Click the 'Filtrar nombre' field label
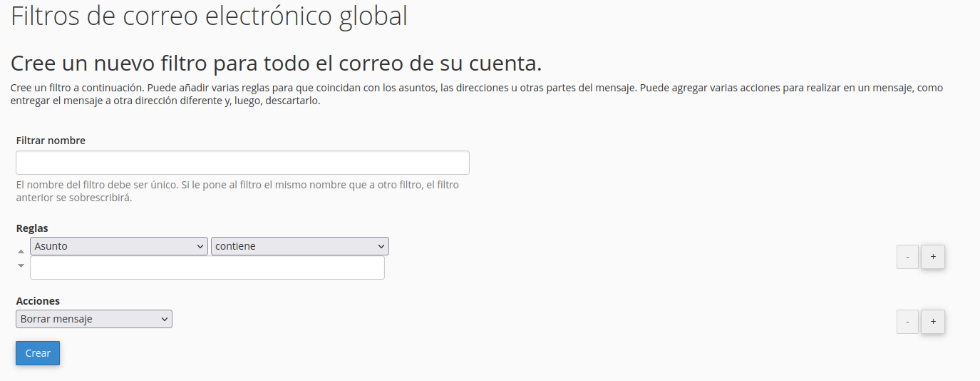Viewport: 980px width, 381px height. pyautogui.click(x=51, y=141)
